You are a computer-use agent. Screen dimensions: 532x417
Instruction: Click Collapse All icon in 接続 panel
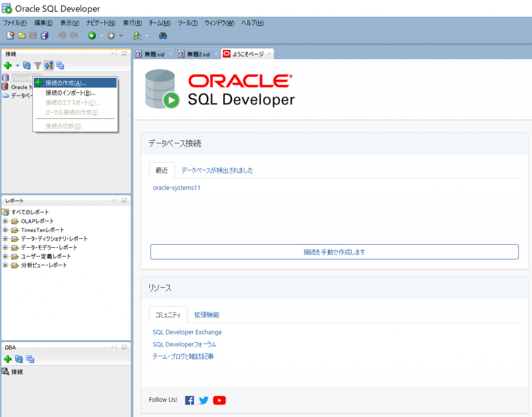pos(60,65)
